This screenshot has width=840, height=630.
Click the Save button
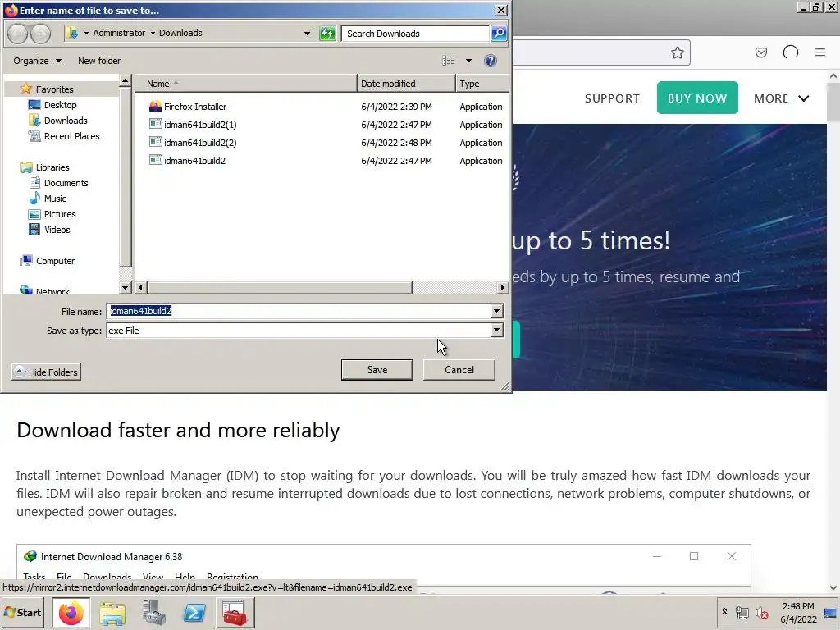point(377,370)
